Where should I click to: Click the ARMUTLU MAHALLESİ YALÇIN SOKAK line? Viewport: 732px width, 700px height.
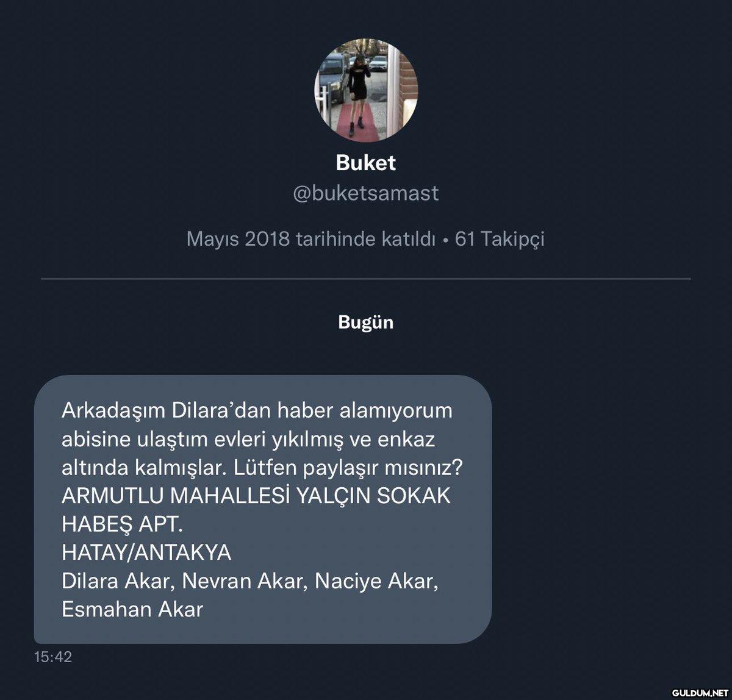point(256,496)
